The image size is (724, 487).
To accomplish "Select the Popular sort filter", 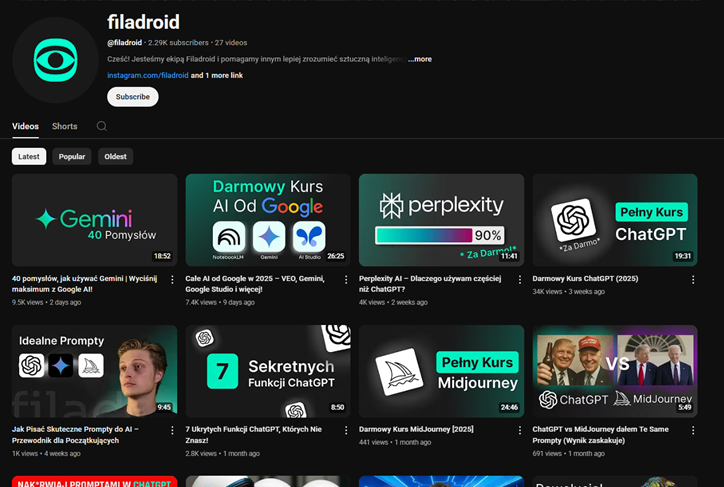I will [72, 156].
